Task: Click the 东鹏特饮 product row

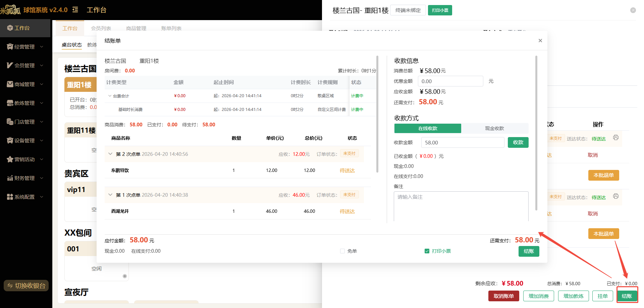Action: pyautogui.click(x=238, y=170)
